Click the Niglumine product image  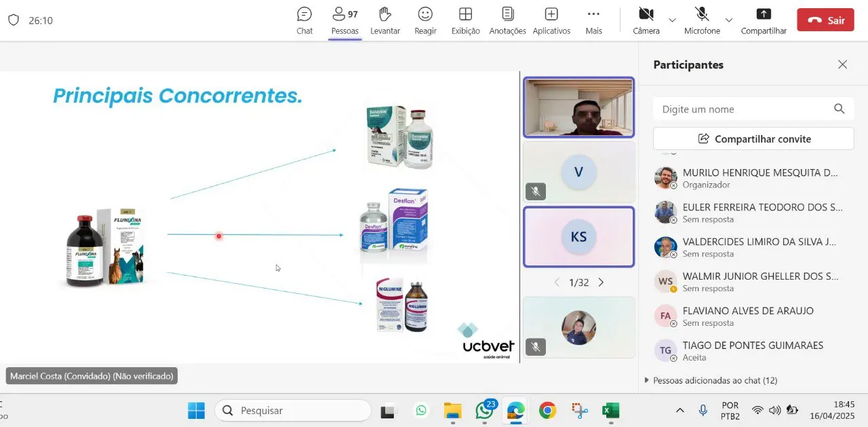403,303
